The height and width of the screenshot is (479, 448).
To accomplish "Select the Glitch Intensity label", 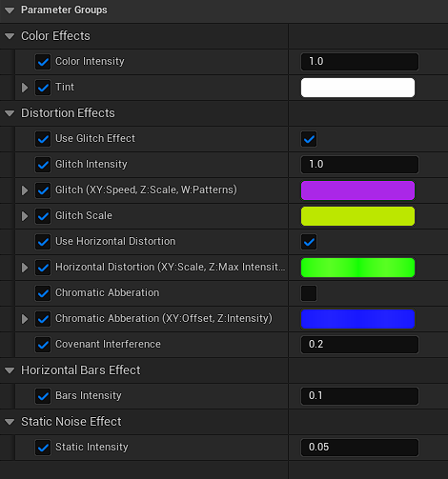I will (92, 164).
